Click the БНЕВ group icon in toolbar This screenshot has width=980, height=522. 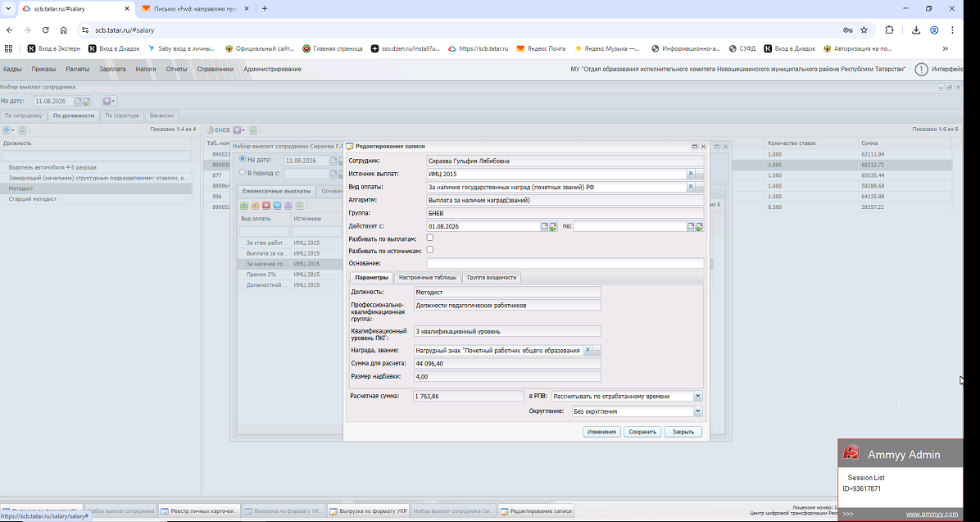[210, 130]
